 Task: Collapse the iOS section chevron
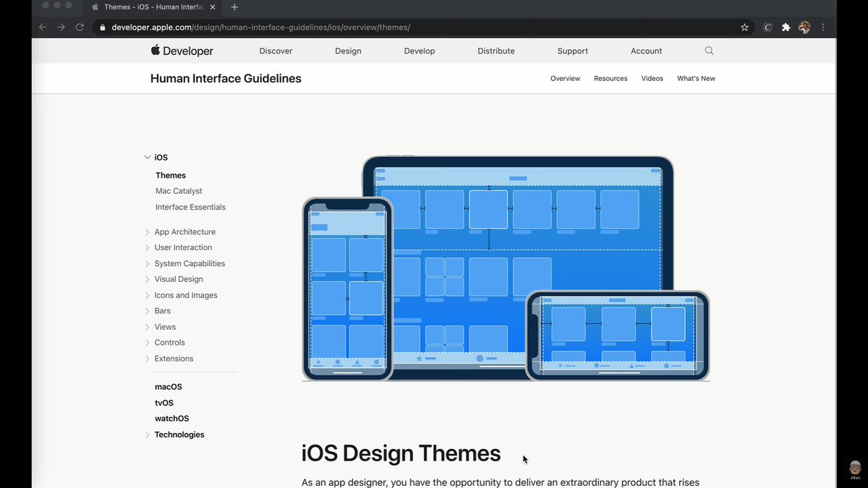[x=148, y=157]
